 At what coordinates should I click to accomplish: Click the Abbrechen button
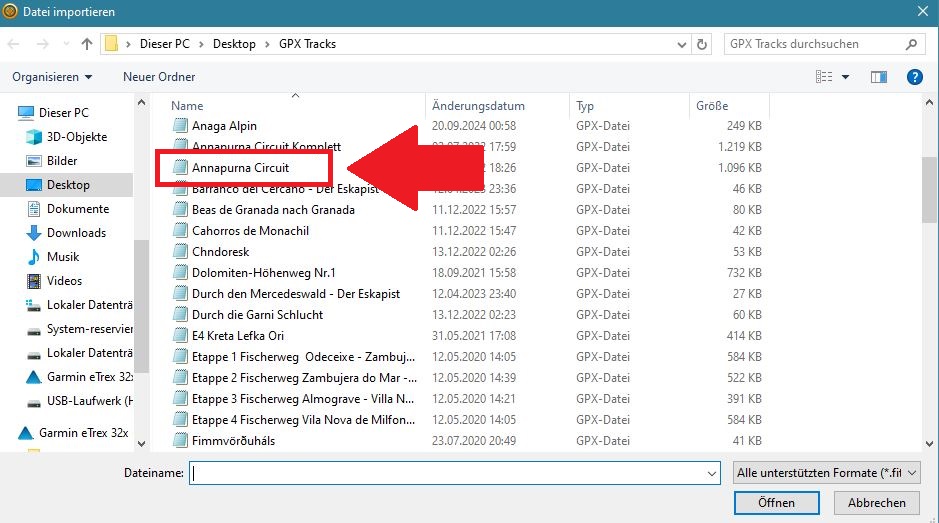[x=876, y=503]
